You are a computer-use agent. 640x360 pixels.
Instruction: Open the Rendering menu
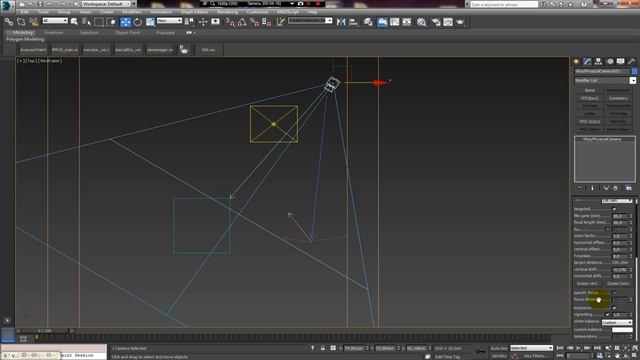click(227, 12)
